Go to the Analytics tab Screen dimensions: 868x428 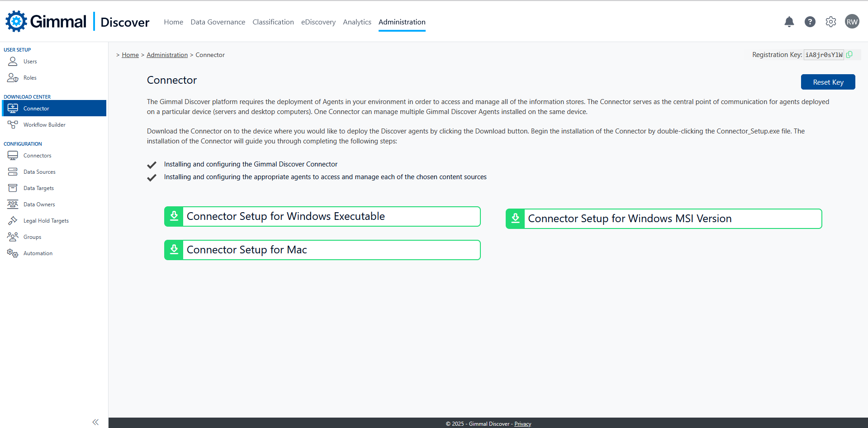point(357,22)
